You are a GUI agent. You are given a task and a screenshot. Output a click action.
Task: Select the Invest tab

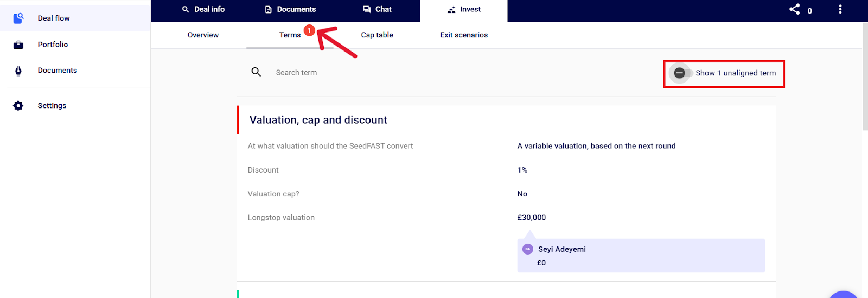click(x=464, y=9)
